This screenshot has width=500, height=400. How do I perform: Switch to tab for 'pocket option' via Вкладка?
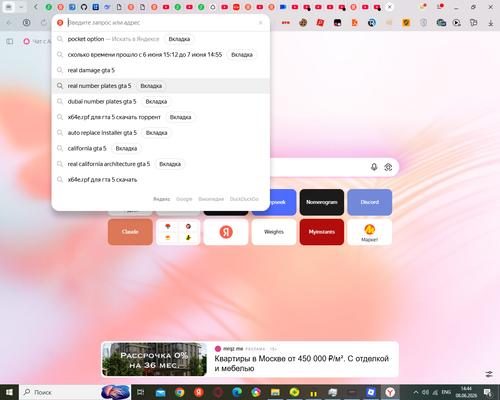click(179, 39)
